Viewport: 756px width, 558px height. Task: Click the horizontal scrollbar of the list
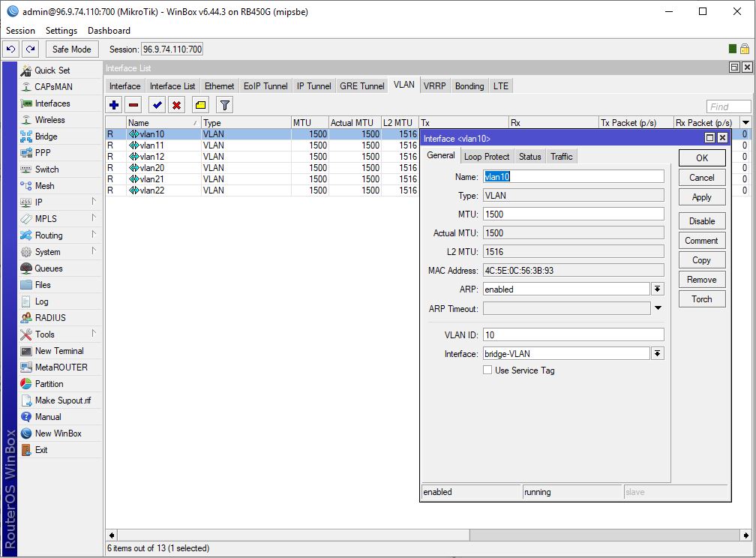click(x=294, y=535)
